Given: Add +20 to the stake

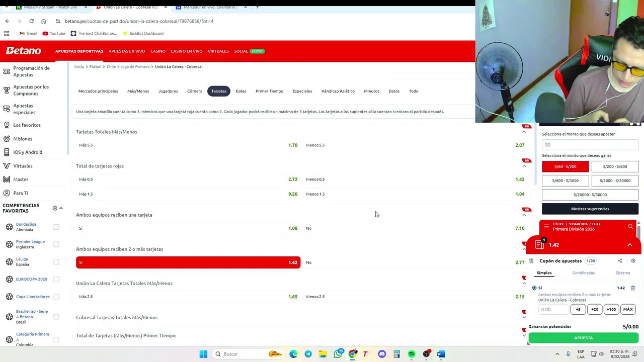Looking at the screenshot, I should tap(595, 309).
